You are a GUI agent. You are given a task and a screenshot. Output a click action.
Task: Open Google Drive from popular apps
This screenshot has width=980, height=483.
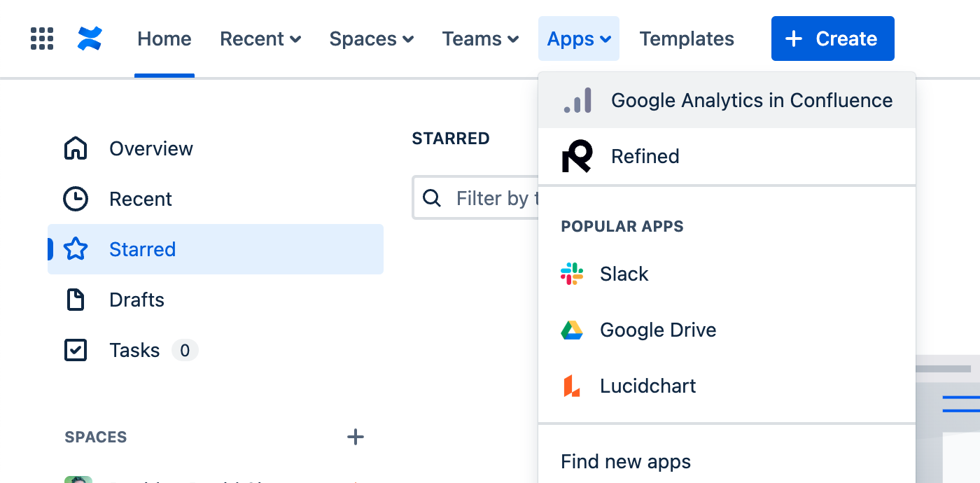657,330
